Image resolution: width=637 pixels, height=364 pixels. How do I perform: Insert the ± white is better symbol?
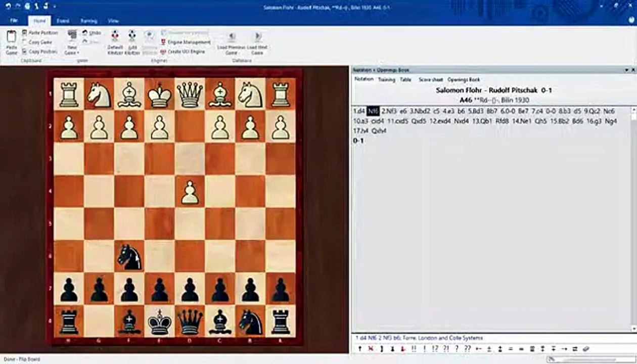coord(489,349)
